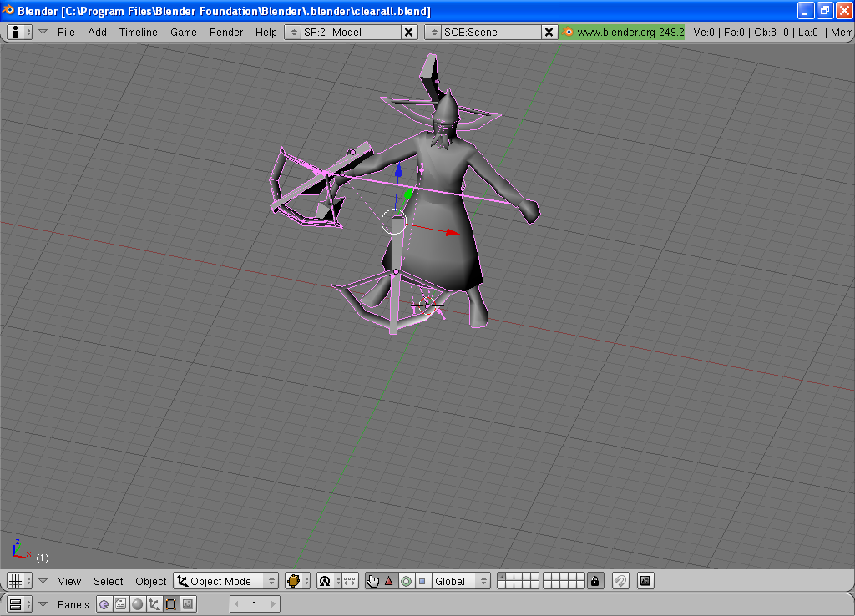Open the 3D view window type selector
Viewport: 855px width, 616px height.
coord(19,581)
